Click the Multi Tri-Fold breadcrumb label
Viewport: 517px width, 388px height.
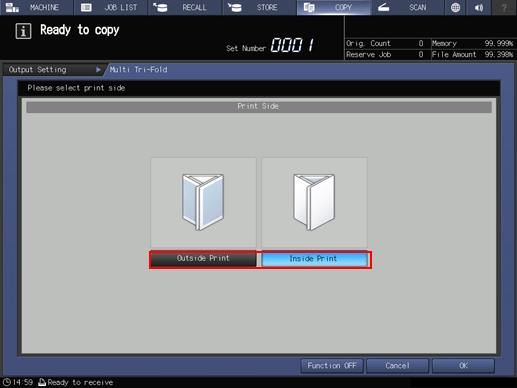pyautogui.click(x=139, y=70)
